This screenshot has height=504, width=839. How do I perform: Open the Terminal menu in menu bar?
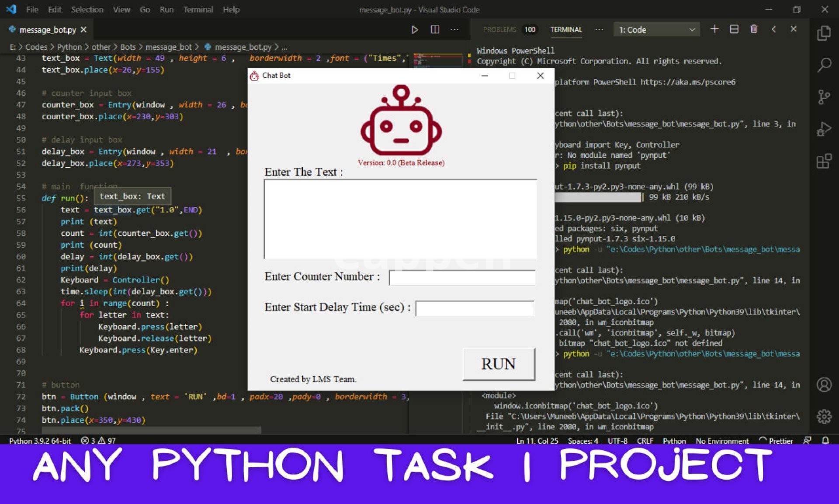pyautogui.click(x=198, y=10)
